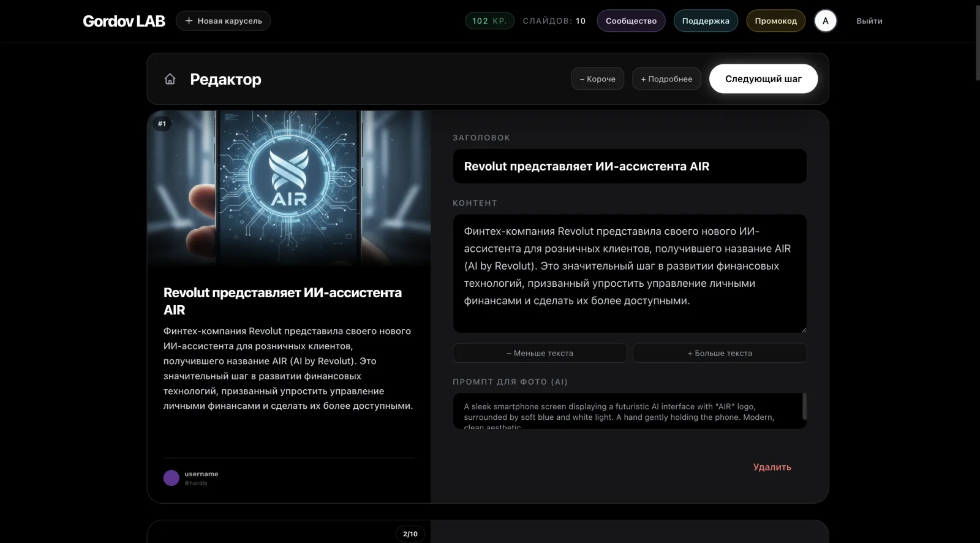Click the home icon next to Редактор
Viewport: 980px width, 543px height.
170,79
